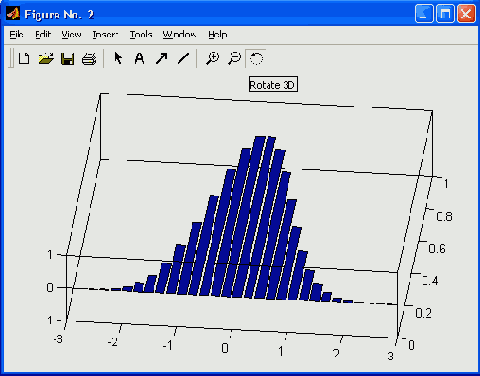Click the 0.6 z-axis tick label
480x376 pixels.
coord(437,249)
